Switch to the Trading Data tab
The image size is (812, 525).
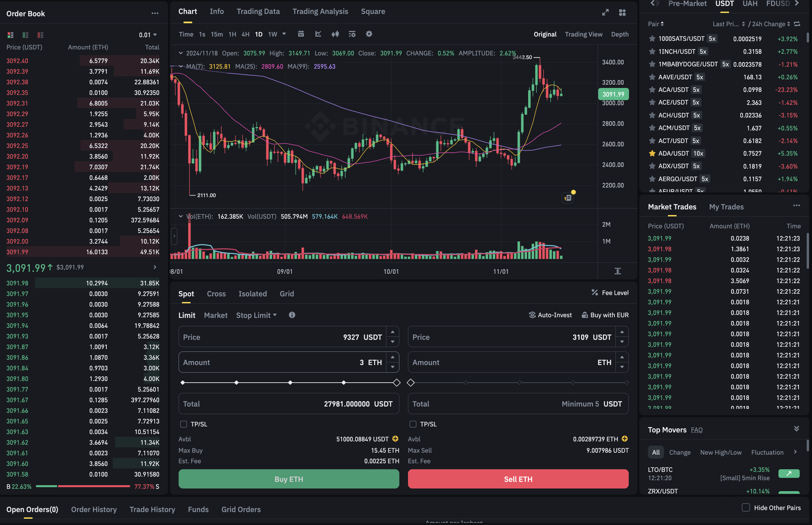(258, 12)
